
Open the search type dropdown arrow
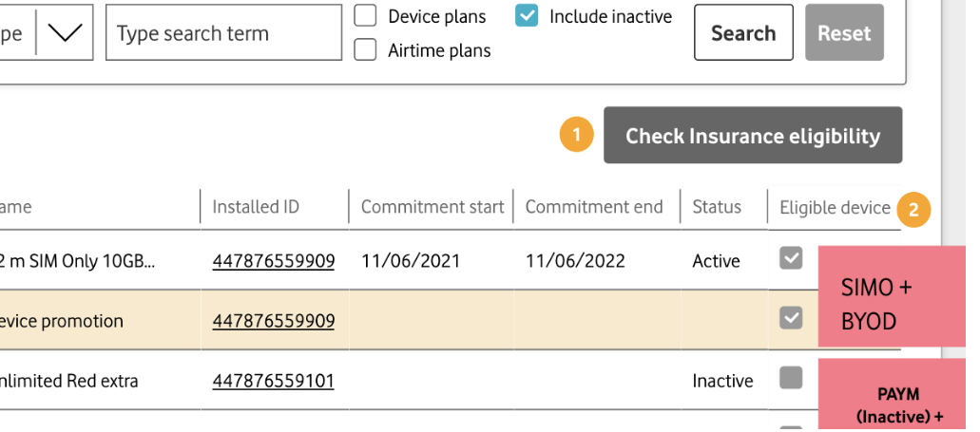[65, 32]
